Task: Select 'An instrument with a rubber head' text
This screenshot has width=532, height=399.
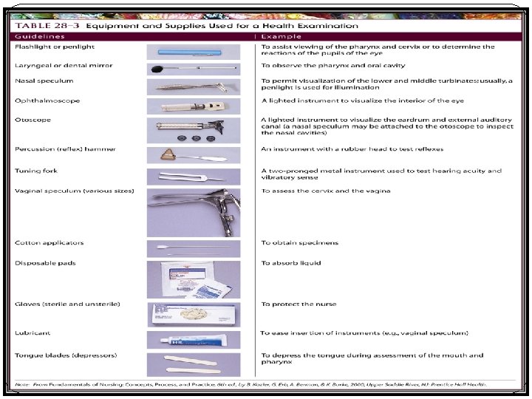Action: (352, 149)
